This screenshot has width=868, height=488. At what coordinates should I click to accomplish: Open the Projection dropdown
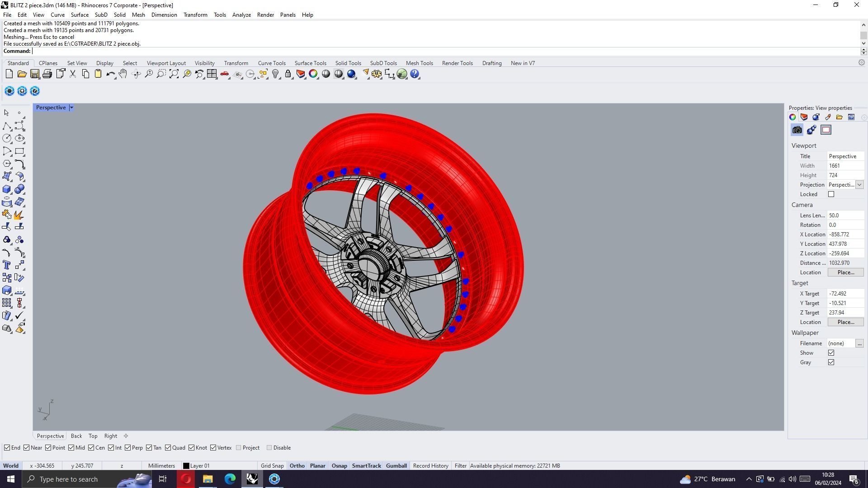[x=859, y=185]
